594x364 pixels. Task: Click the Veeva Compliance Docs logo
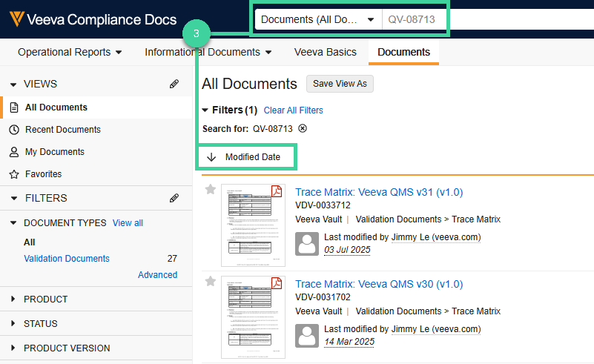tap(93, 19)
